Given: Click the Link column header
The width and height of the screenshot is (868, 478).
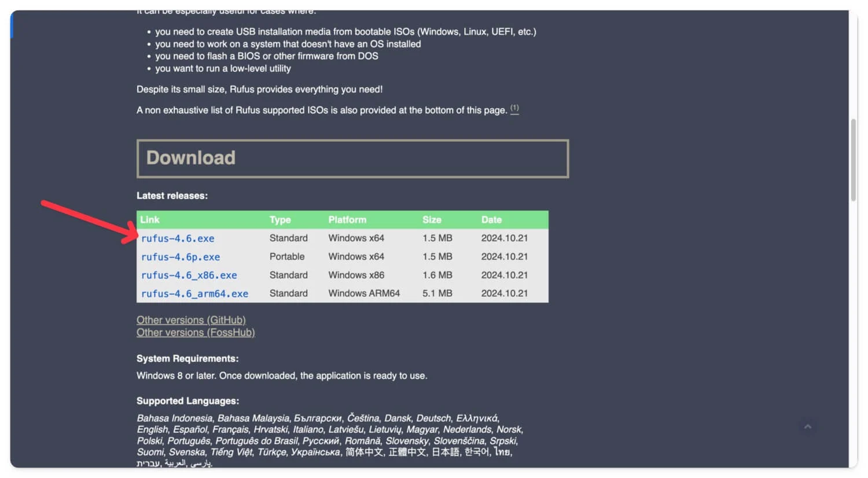Looking at the screenshot, I should coord(150,220).
